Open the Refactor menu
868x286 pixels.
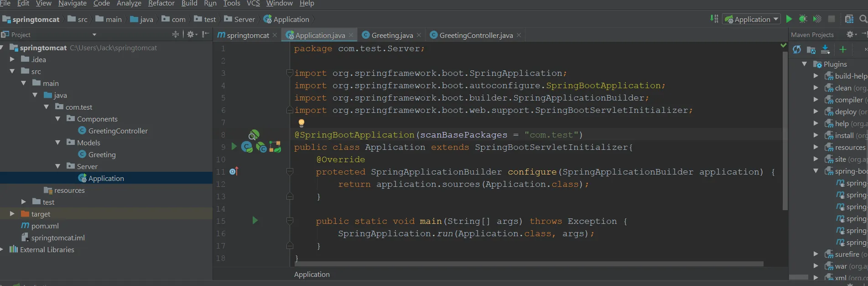coord(161,4)
